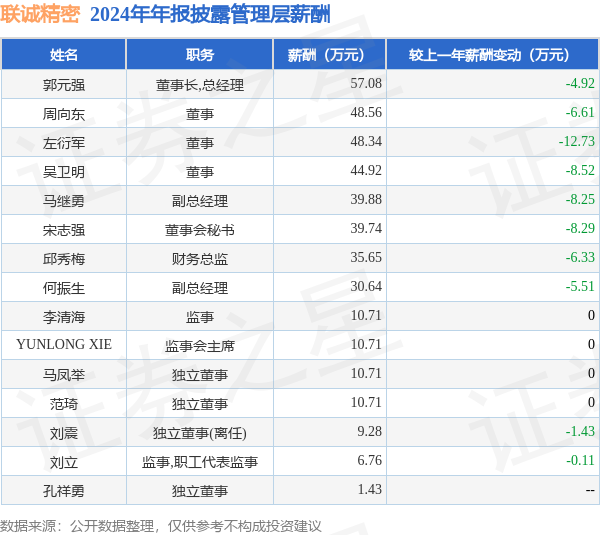Click the name cell 宋志强
Viewport: 600px width, 535px height.
point(64,230)
